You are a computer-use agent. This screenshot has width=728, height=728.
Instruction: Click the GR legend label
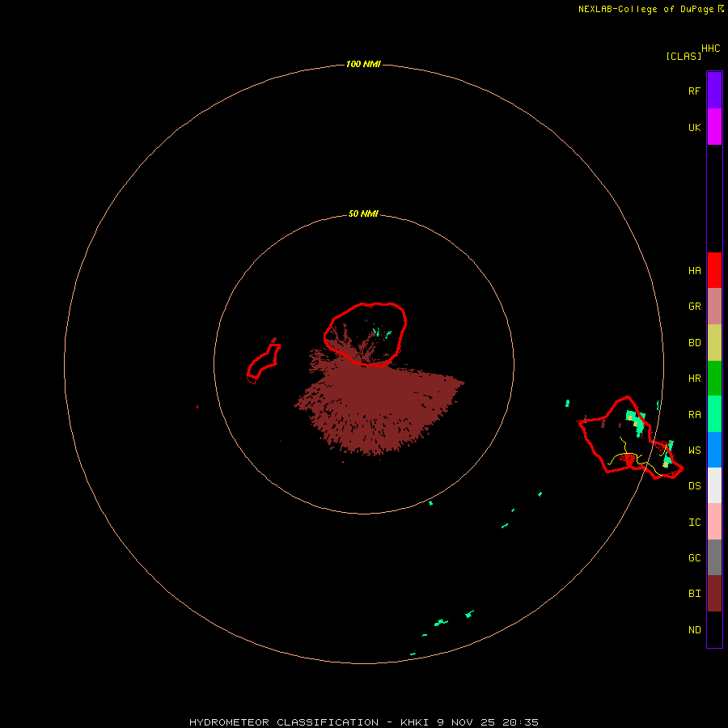pos(694,307)
